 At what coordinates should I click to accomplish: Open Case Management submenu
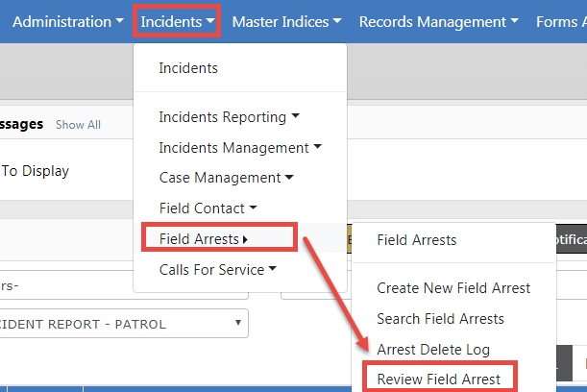(x=226, y=178)
